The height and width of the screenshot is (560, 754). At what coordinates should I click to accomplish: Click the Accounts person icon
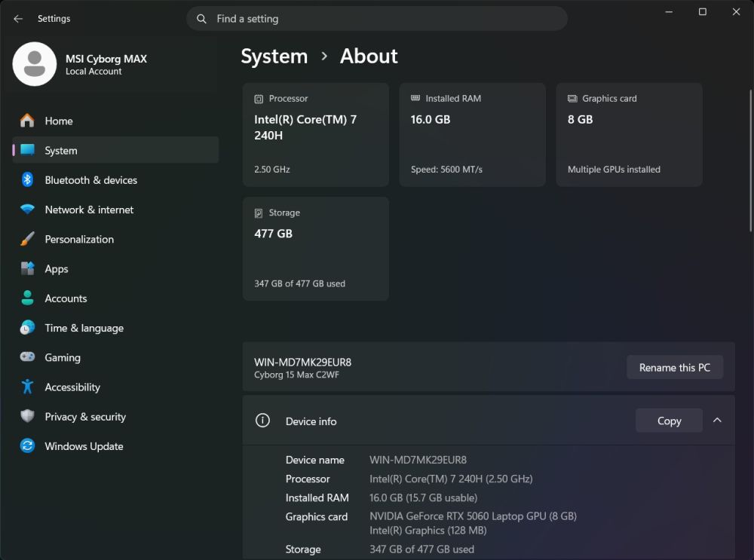coord(27,298)
